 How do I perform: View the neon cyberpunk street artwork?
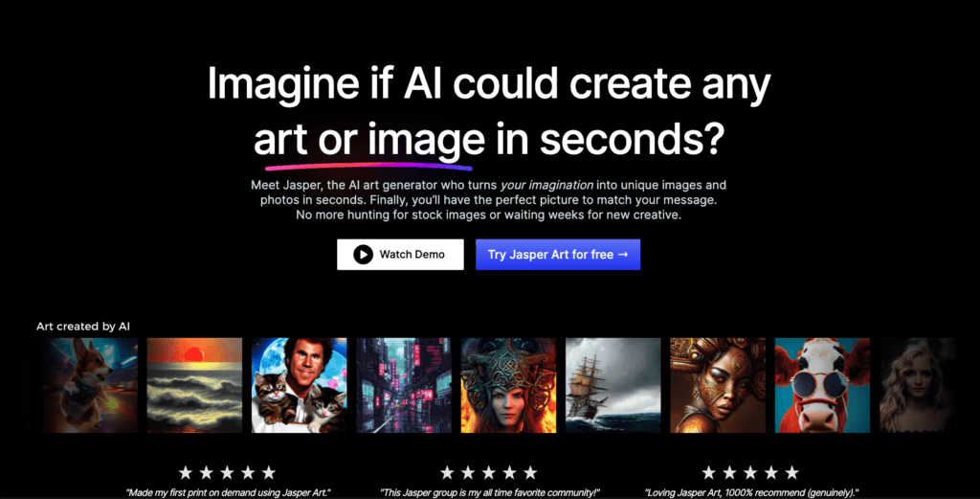[404, 385]
